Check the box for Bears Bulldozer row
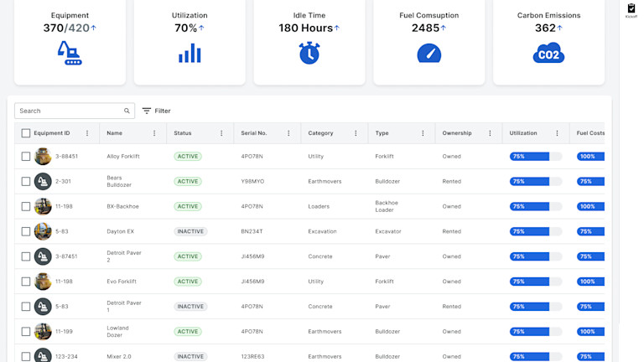Screen dimensions: 644x362 [25, 181]
